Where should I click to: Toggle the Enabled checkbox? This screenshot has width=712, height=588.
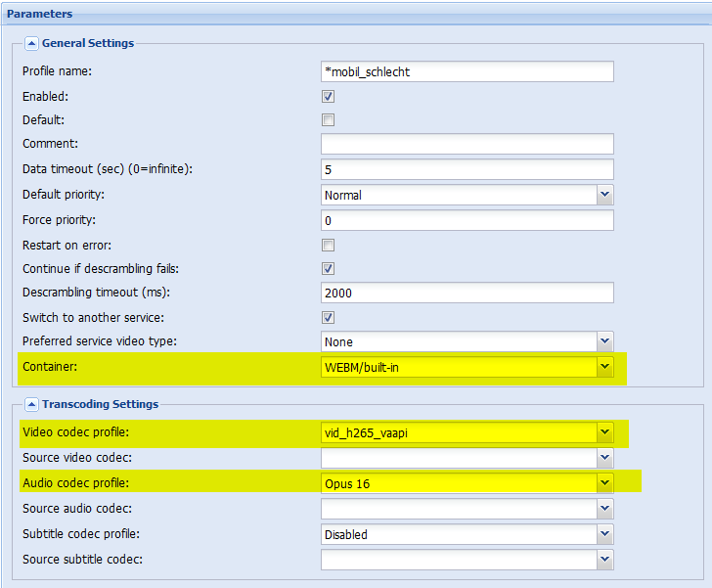(x=328, y=96)
